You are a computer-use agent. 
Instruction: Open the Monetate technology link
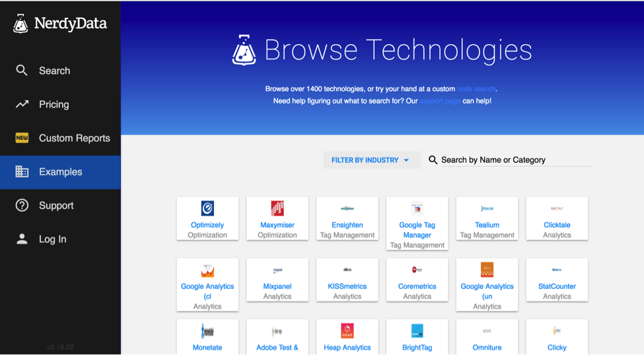(207, 347)
